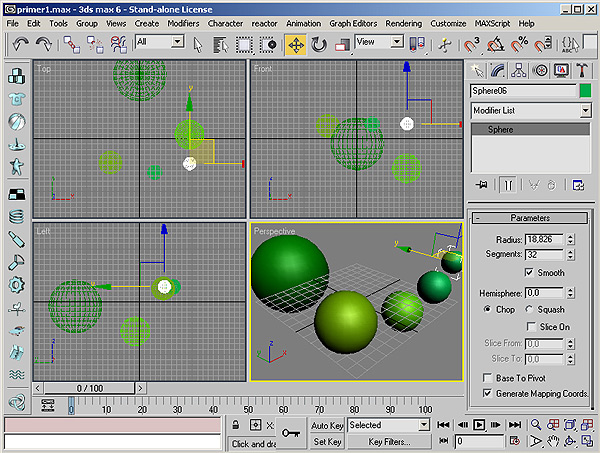Click the Auto Key button
Image resolution: width=600 pixels, height=453 pixels.
[327, 425]
